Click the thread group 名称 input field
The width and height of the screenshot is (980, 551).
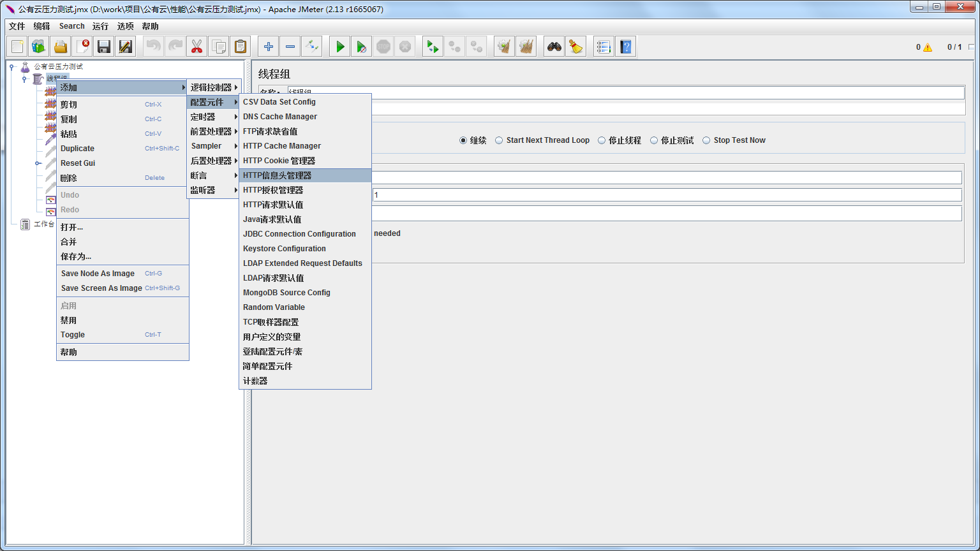pyautogui.click(x=626, y=93)
